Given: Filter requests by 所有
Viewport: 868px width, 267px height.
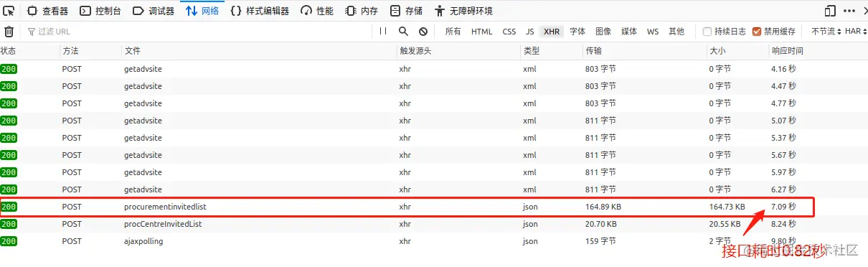Looking at the screenshot, I should tap(453, 32).
